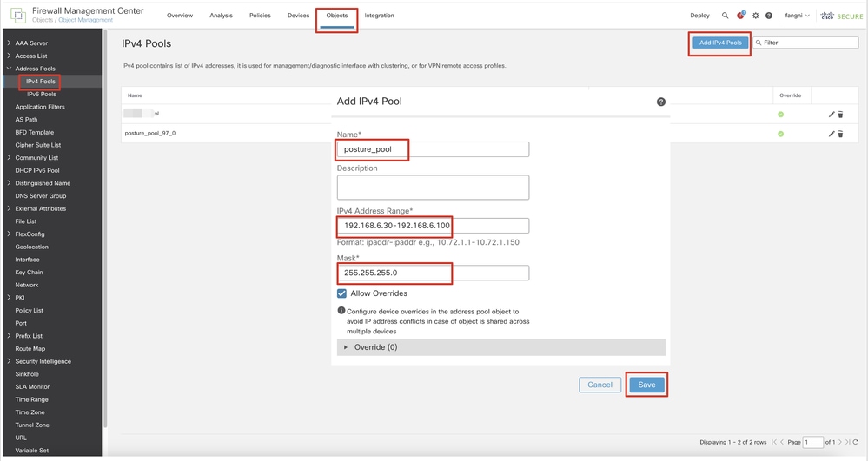Click the help icon in Add IPv4 Pool dialog
This screenshot has height=461, width=868.
point(661,102)
